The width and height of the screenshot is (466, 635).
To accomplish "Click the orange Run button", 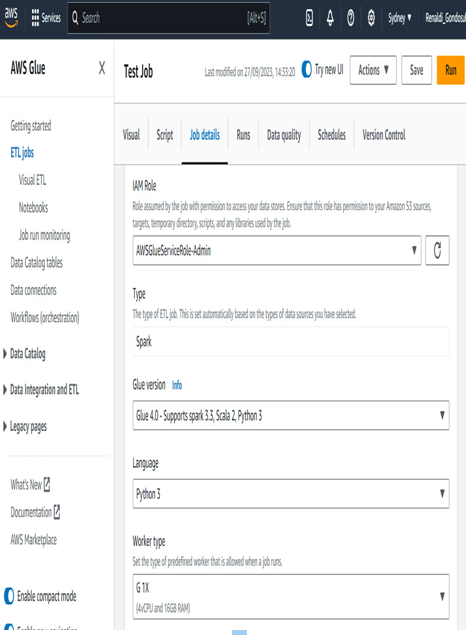I will coord(451,70).
